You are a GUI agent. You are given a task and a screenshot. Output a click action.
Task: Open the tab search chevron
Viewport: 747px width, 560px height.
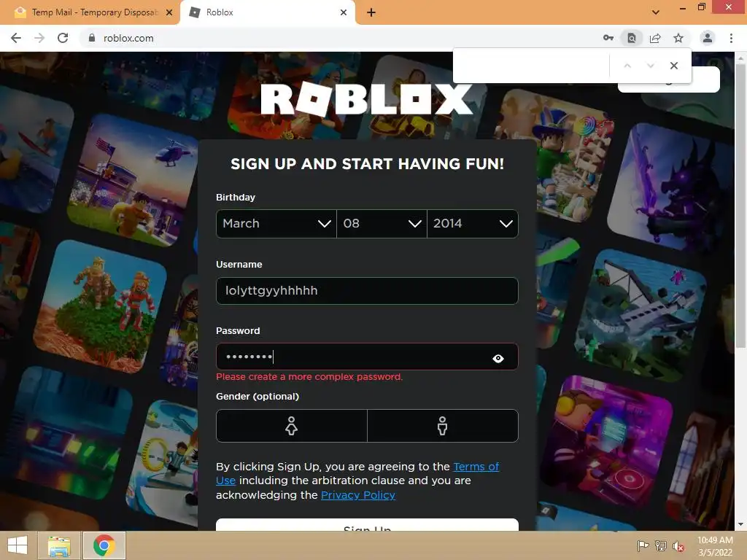(x=656, y=12)
